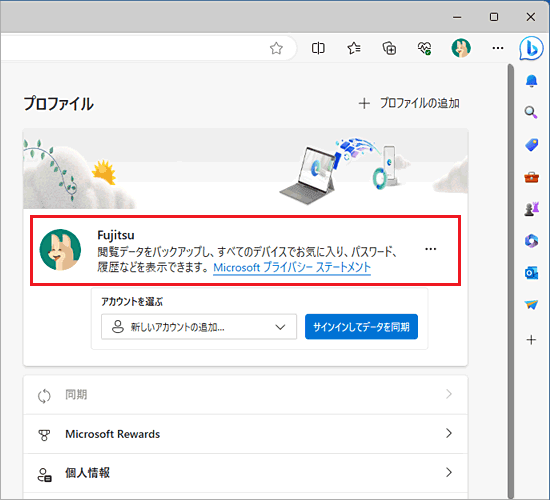Open the 同期 settings row
Screen dimensions: 550x500
point(245,395)
